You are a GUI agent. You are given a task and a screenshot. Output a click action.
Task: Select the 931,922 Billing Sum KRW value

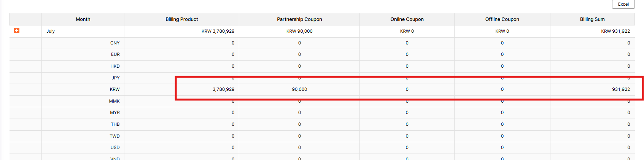coord(621,89)
